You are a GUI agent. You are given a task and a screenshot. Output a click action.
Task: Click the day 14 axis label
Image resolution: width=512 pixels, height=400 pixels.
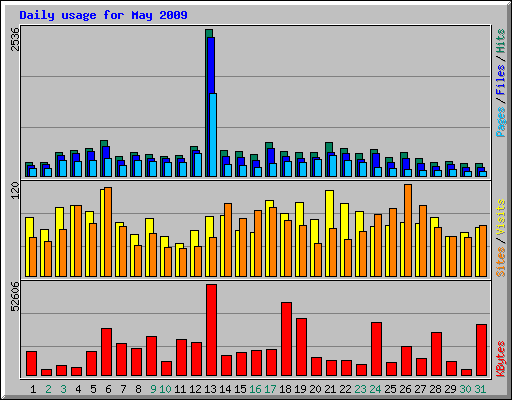click(x=225, y=389)
